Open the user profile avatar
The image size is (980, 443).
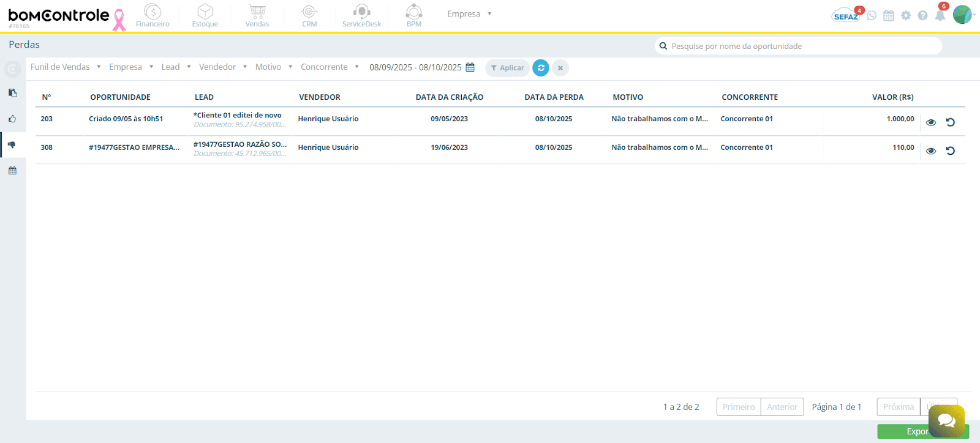962,15
